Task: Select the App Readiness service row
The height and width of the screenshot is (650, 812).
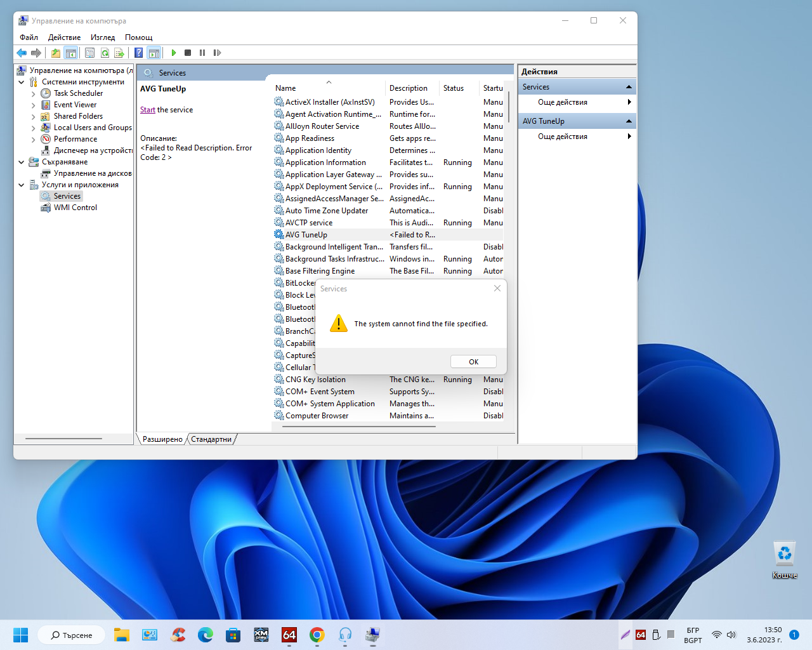Action: point(388,138)
